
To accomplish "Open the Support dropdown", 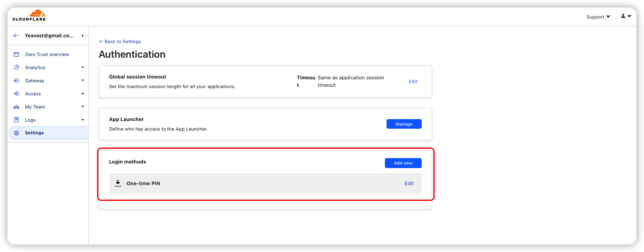I will pyautogui.click(x=598, y=17).
